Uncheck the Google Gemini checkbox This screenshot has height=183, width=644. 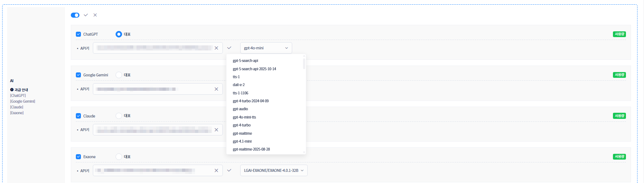78,75
